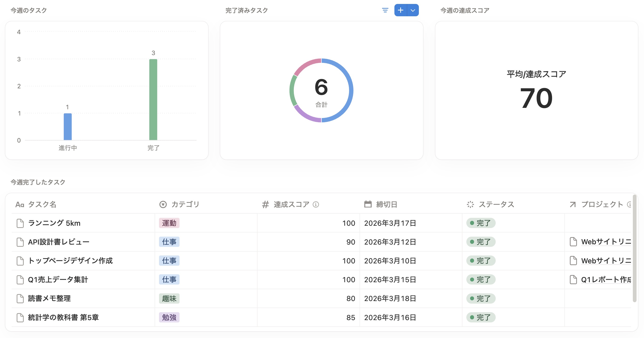Click the green 完了 bar in chart
The image size is (644, 338).
(x=153, y=99)
